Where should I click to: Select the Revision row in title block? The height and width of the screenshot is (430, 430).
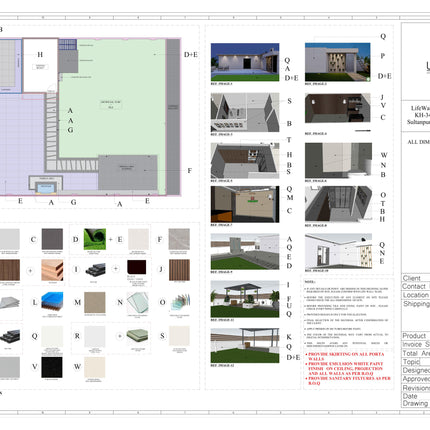tap(416, 388)
